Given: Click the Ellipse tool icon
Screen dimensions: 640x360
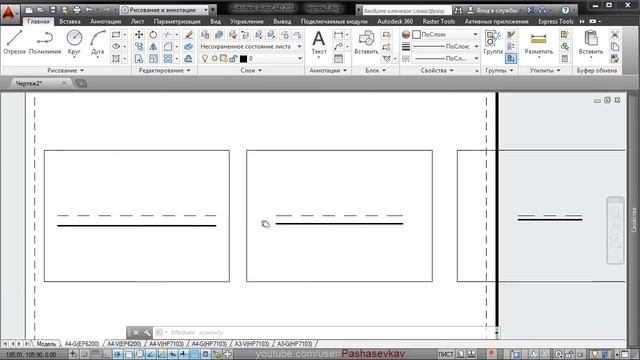Looking at the screenshot, I should pyautogui.click(x=116, y=47).
